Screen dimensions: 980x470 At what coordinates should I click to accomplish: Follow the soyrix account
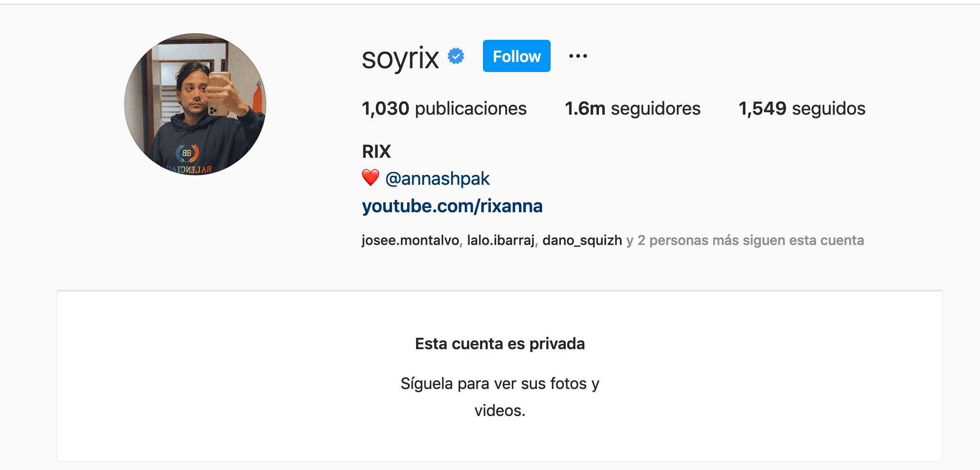tap(517, 56)
